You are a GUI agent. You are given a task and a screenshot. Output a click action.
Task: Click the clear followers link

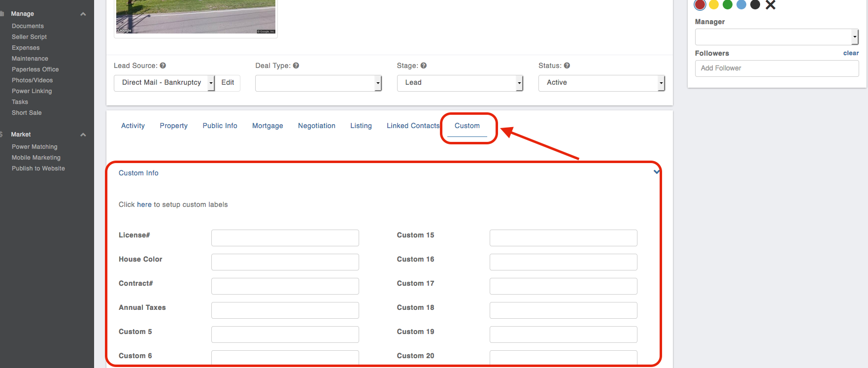(x=851, y=53)
